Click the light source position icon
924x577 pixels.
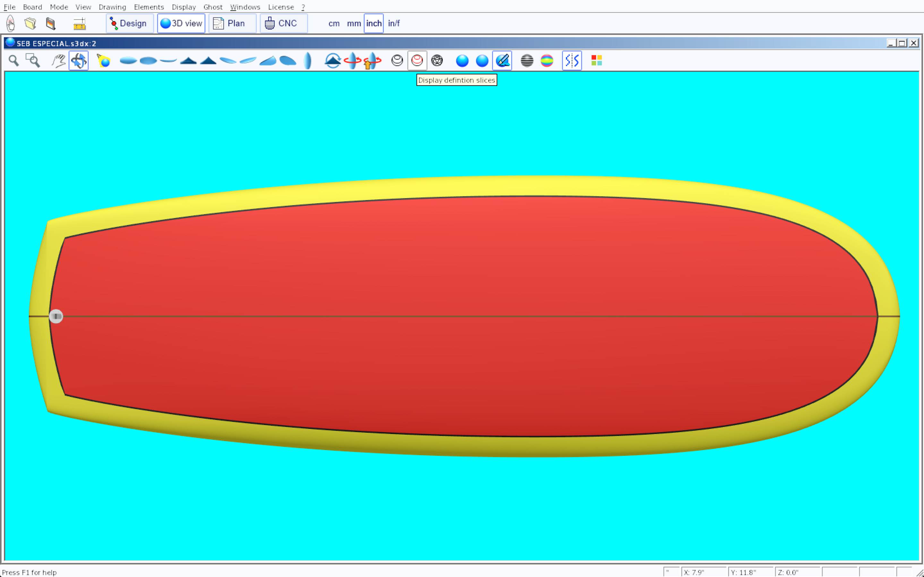[104, 60]
